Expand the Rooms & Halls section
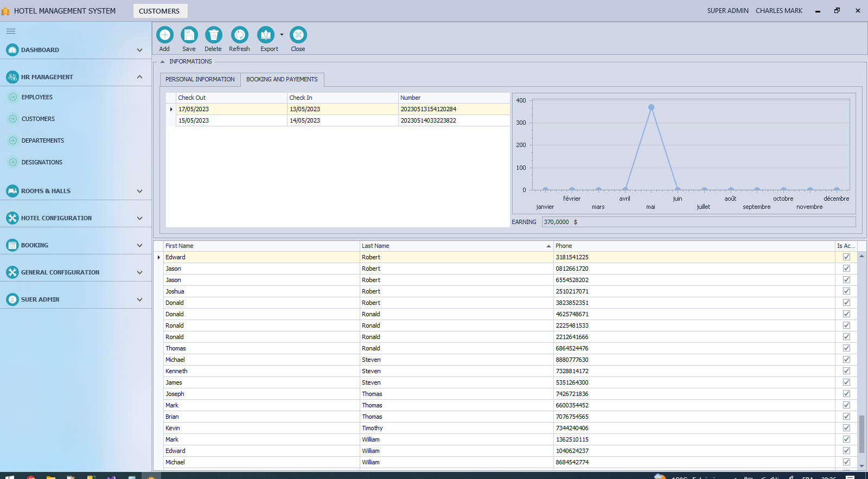The width and height of the screenshot is (868, 479). 139,191
